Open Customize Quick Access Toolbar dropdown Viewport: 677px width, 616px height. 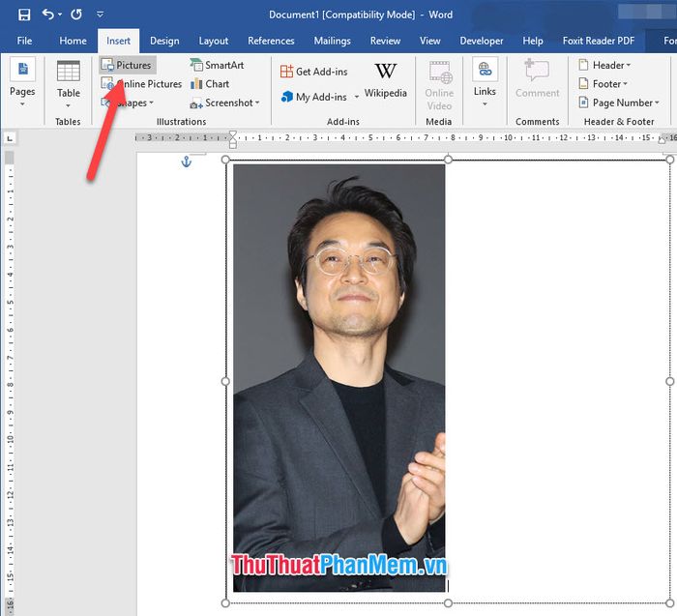[x=101, y=15]
